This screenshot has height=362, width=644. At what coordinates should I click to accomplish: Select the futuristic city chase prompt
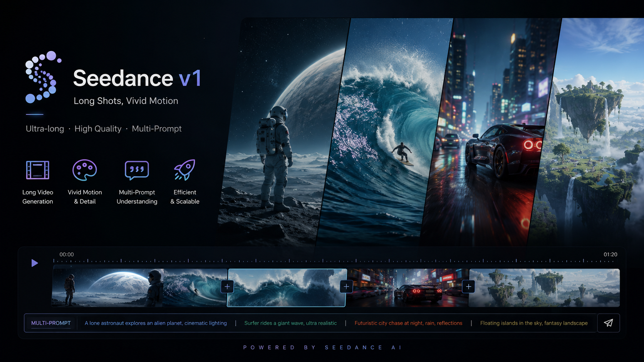pyautogui.click(x=408, y=323)
